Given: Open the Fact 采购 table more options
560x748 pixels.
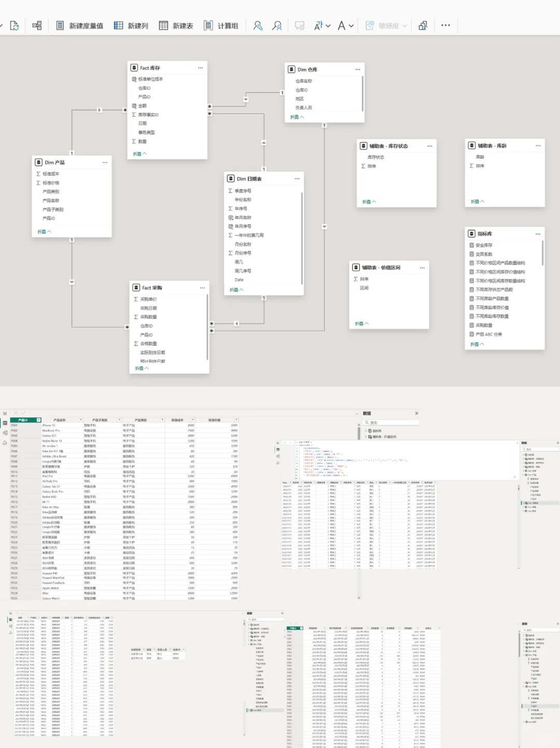Looking at the screenshot, I should pos(202,288).
